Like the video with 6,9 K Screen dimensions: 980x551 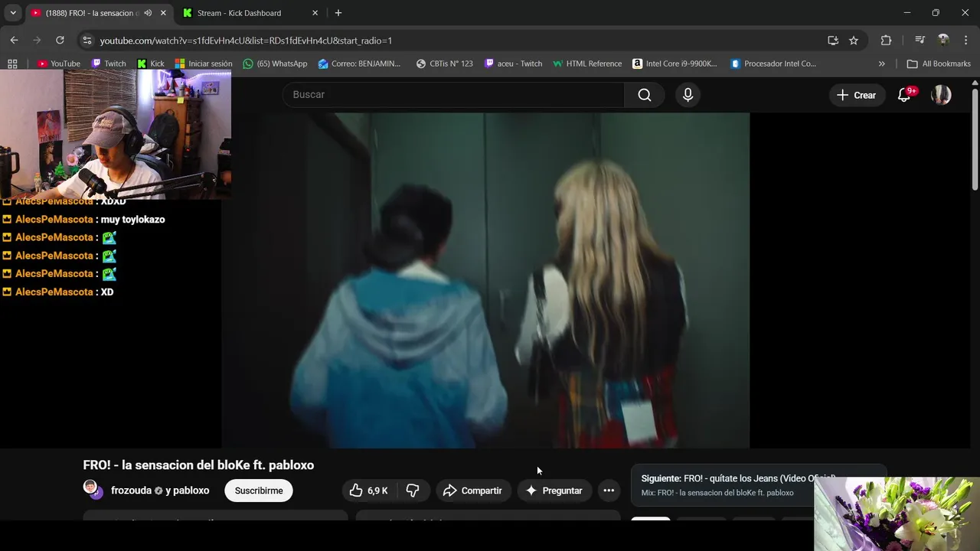(x=369, y=491)
